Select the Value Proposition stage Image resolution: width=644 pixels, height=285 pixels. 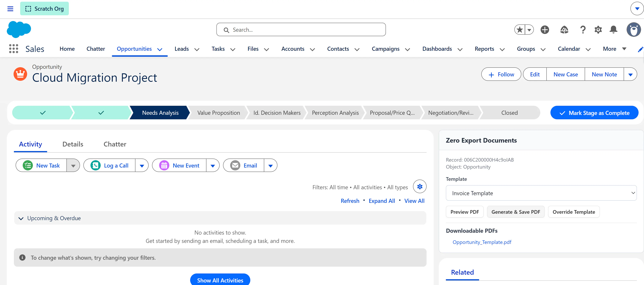pyautogui.click(x=218, y=113)
